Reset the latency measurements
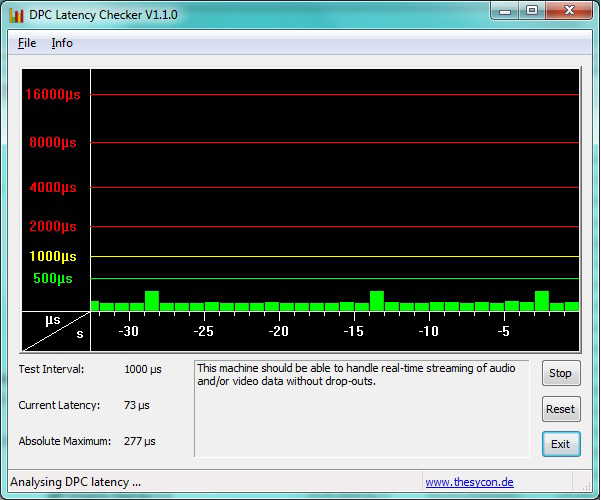 560,409
